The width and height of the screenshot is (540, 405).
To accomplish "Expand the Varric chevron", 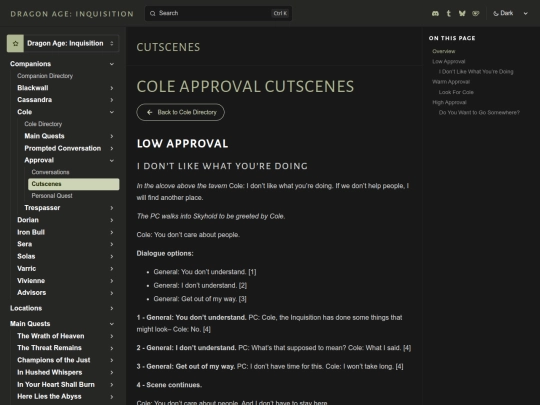I will pyautogui.click(x=112, y=269).
